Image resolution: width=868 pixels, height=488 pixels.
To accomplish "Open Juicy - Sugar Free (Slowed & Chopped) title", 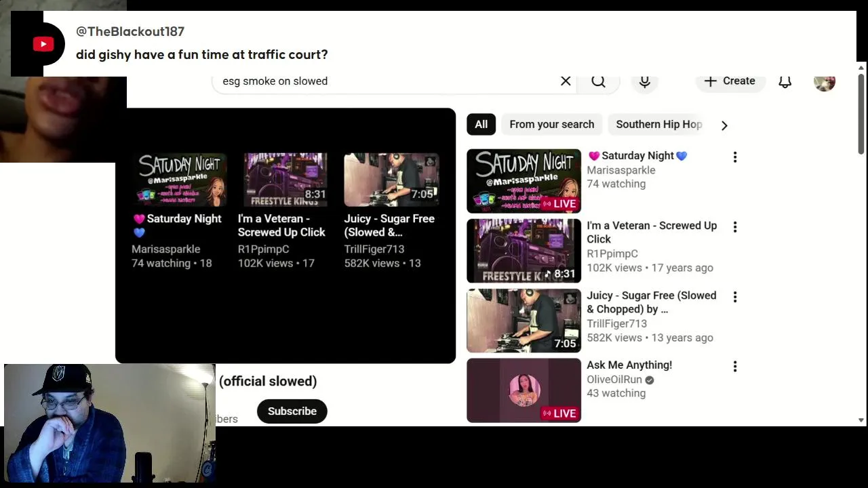I will [x=652, y=302].
